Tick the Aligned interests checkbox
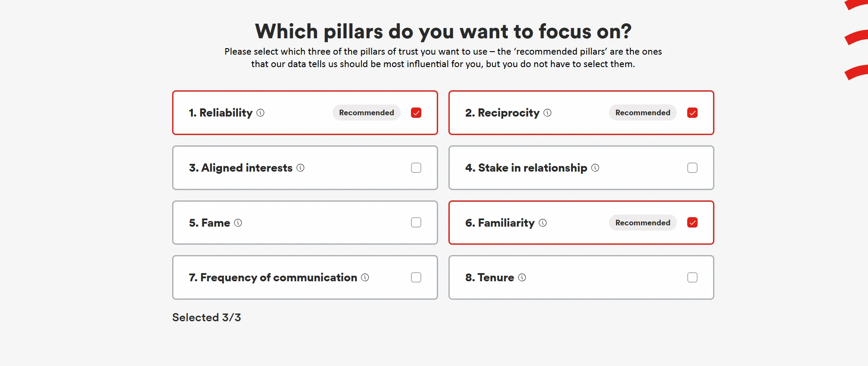Screen dimensions: 868x366 point(416,168)
